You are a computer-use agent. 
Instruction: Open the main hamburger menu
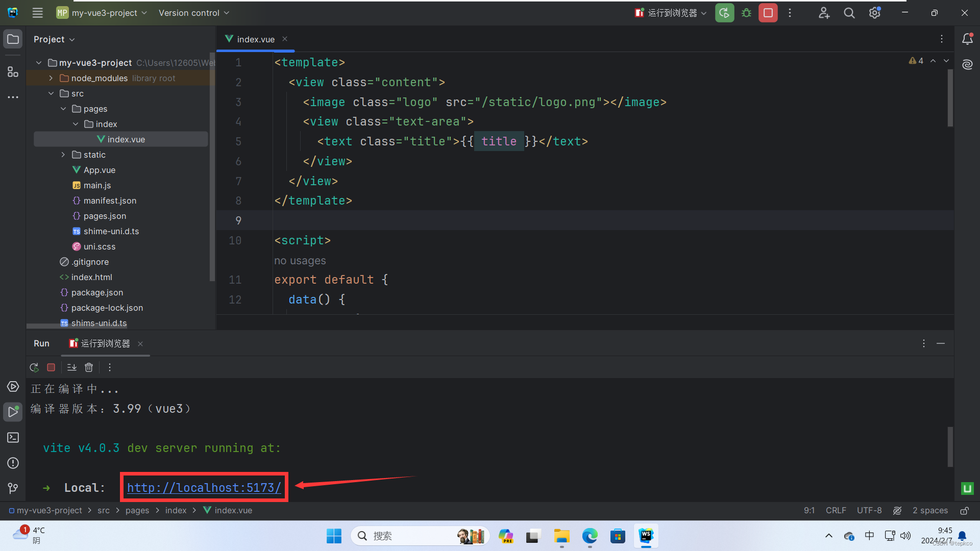37,13
